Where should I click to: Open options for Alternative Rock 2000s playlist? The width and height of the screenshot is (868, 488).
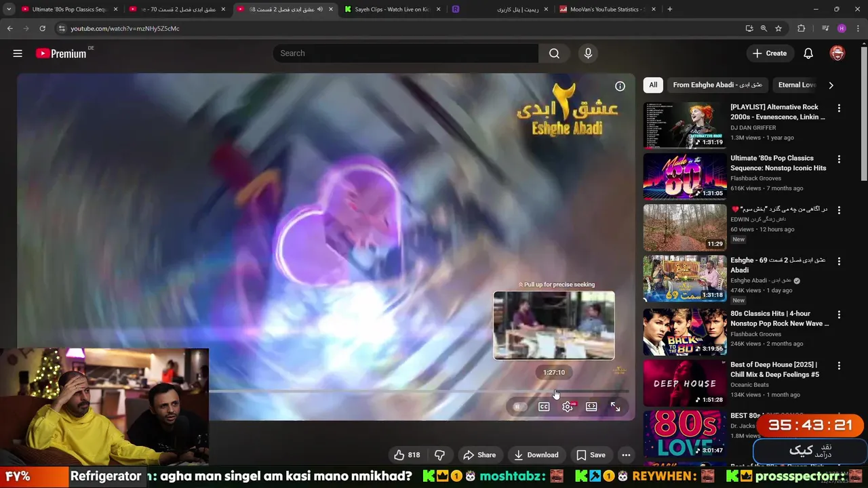tap(839, 108)
